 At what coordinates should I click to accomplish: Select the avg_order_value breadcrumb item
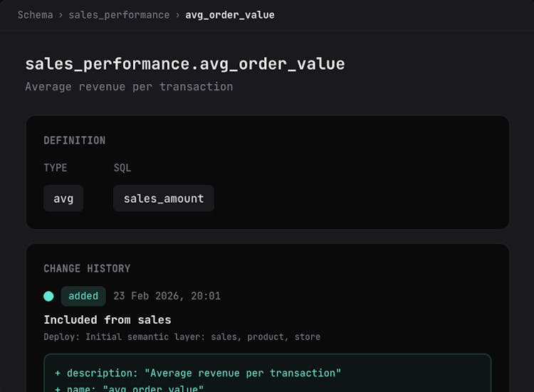click(x=230, y=15)
